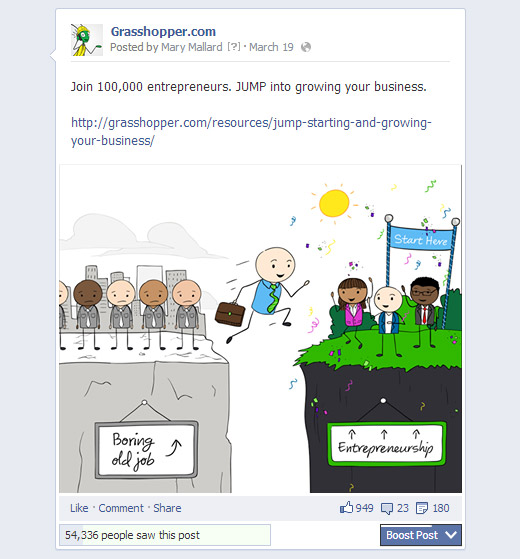
Task: Click the speech bubble comments count icon
Action: tap(387, 508)
